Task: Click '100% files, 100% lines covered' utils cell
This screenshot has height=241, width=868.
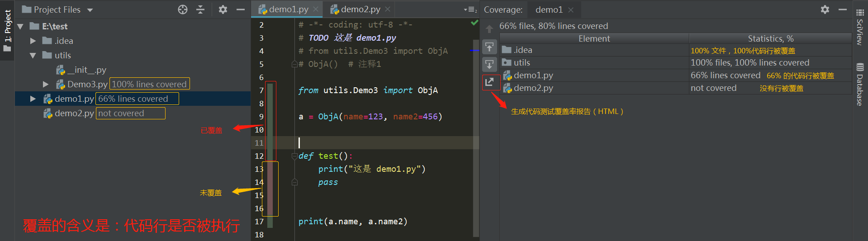Action: click(750, 63)
